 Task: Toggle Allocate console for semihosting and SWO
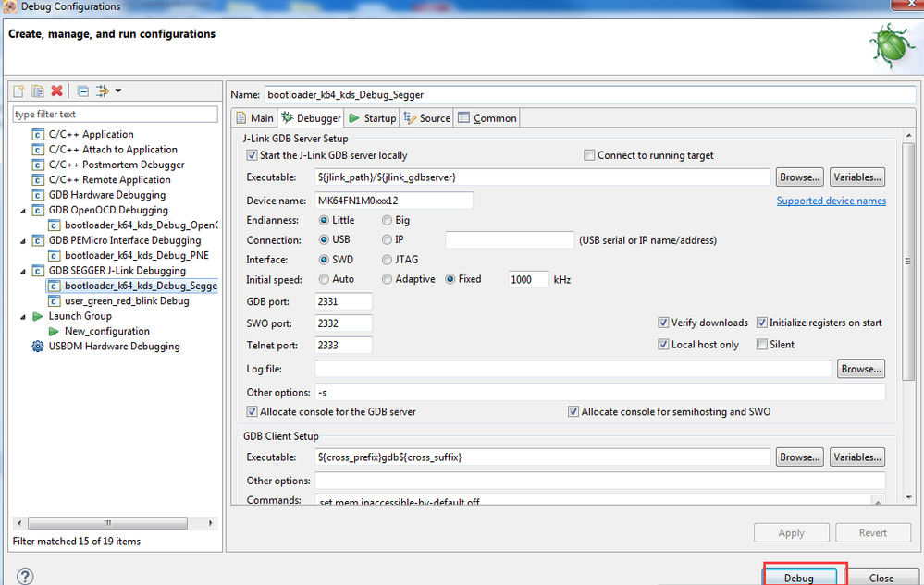(x=573, y=411)
